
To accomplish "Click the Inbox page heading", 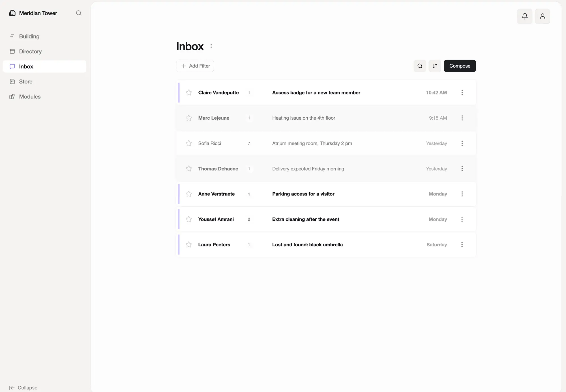I will pyautogui.click(x=190, y=46).
